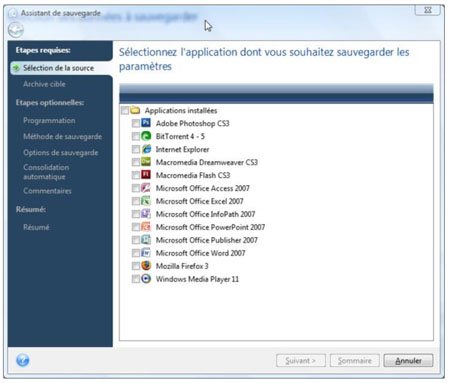
Task: Click the Microsoft Office Publisher 2007 icon
Action: [x=146, y=240]
